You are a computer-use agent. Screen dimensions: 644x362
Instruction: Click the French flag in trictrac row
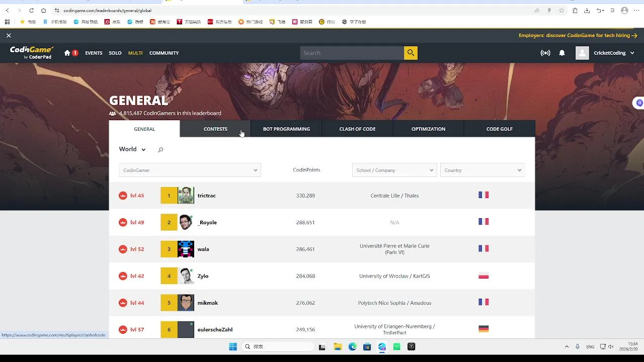[484, 195]
